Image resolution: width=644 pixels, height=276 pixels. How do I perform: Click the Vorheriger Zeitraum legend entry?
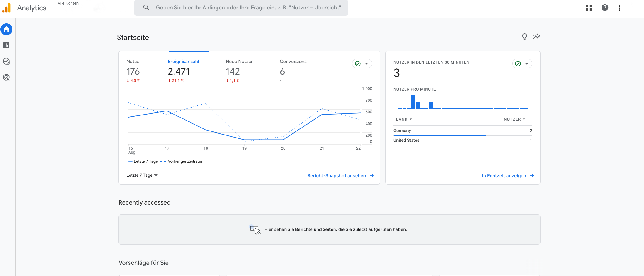182,161
